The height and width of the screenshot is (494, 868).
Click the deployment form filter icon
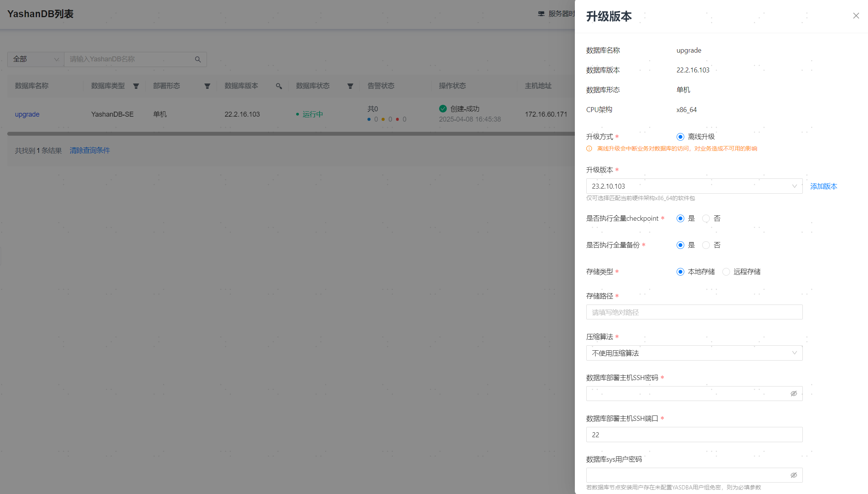207,86
